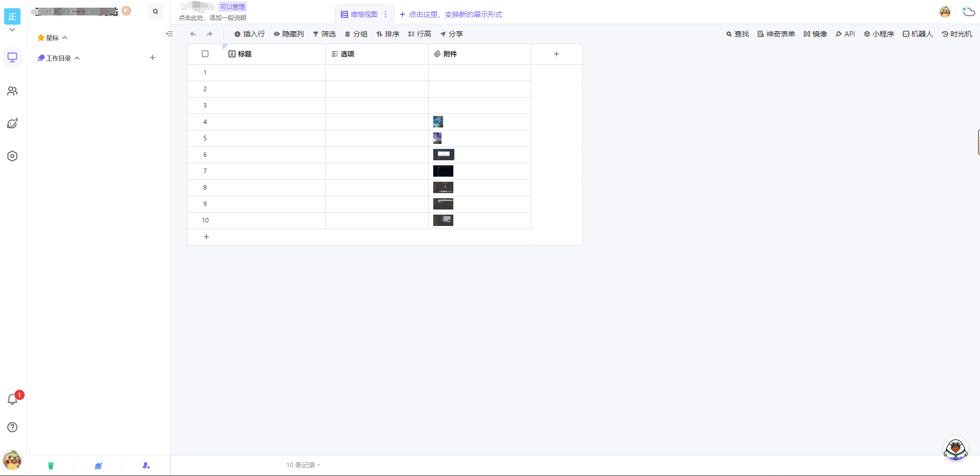Click the add new view link
The width and height of the screenshot is (980, 476).
pyautogui.click(x=451, y=14)
